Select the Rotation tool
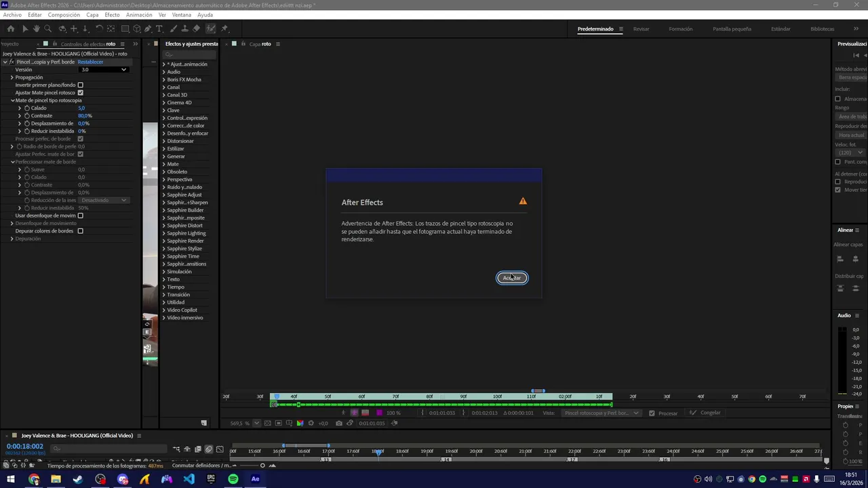The width and height of the screenshot is (868, 488). [x=99, y=28]
